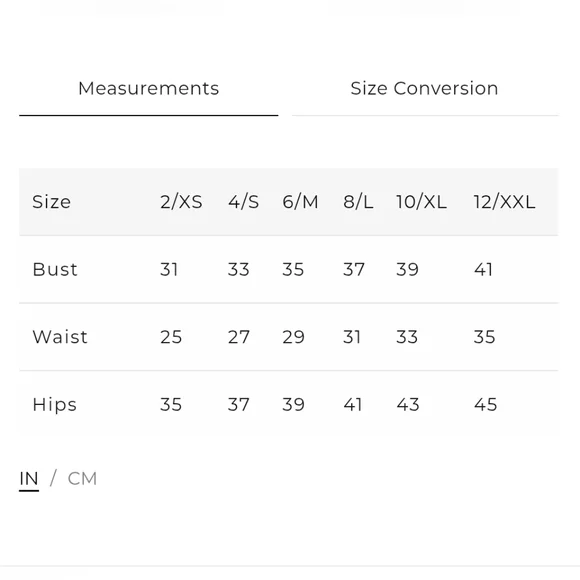Select Bust value 31 for 2/XS
The height and width of the screenshot is (580, 580).
pos(169,269)
